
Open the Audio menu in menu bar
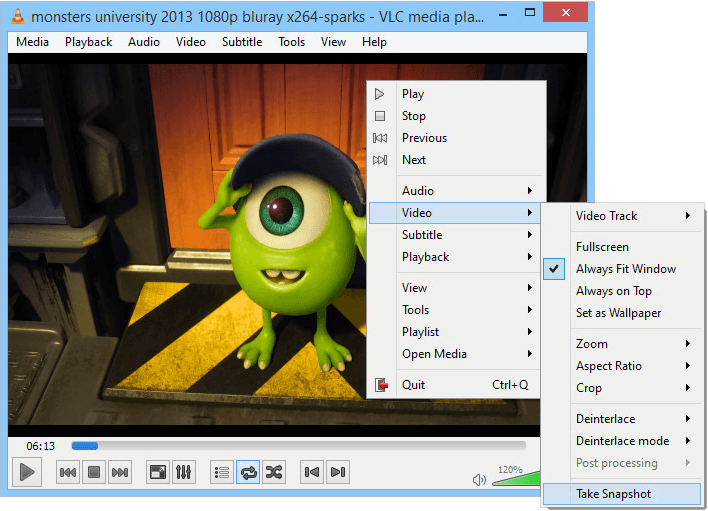(144, 42)
